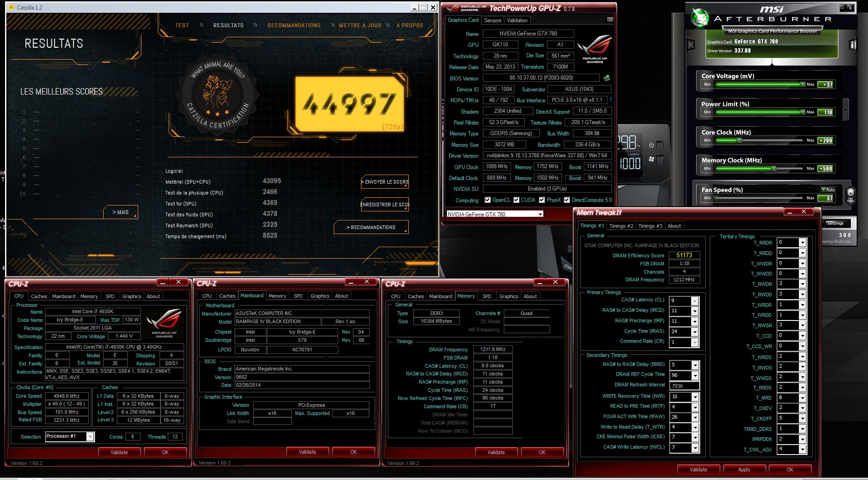Image resolution: width=868 pixels, height=480 pixels.
Task: Click the ROG logo in CPU-Z CPU tab
Action: pyautogui.click(x=164, y=324)
